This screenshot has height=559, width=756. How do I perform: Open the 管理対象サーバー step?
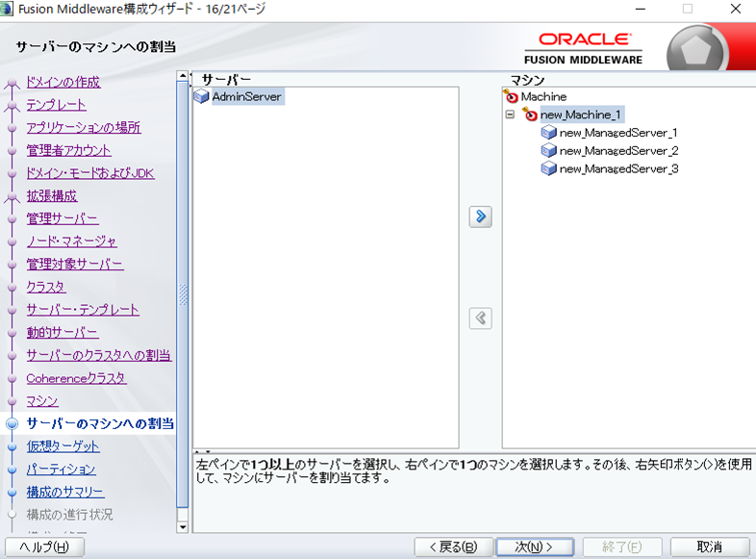pos(74,264)
